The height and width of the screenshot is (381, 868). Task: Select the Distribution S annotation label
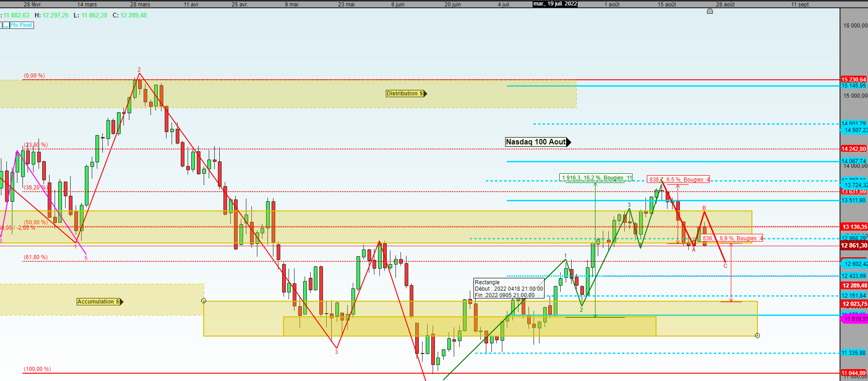(x=406, y=94)
